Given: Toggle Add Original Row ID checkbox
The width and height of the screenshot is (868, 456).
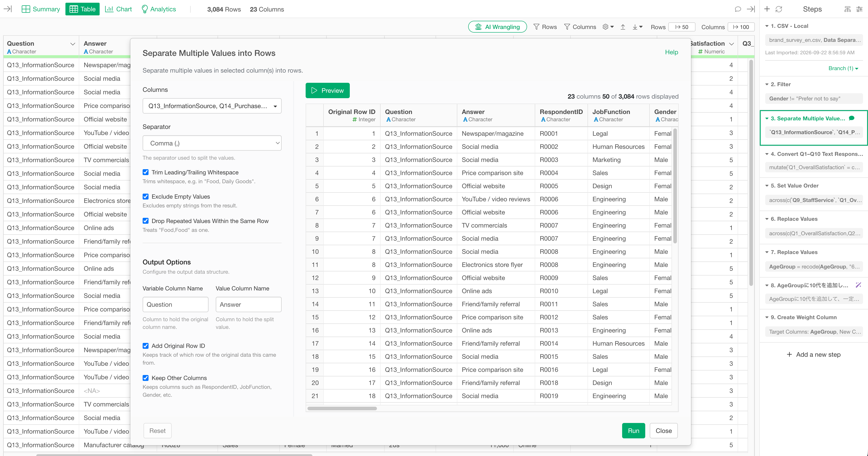Looking at the screenshot, I should [x=146, y=346].
